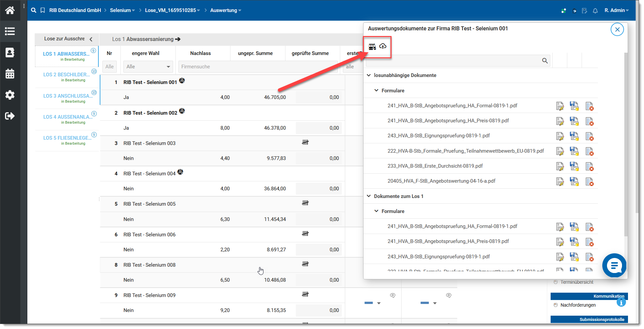The image size is (644, 329).
Task: Collapse Formulare under Dokumente zum Los 1
Action: (376, 211)
